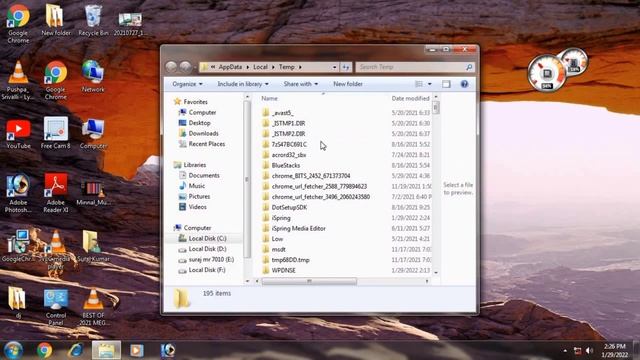Toggle the preview pane button

(x=446, y=84)
